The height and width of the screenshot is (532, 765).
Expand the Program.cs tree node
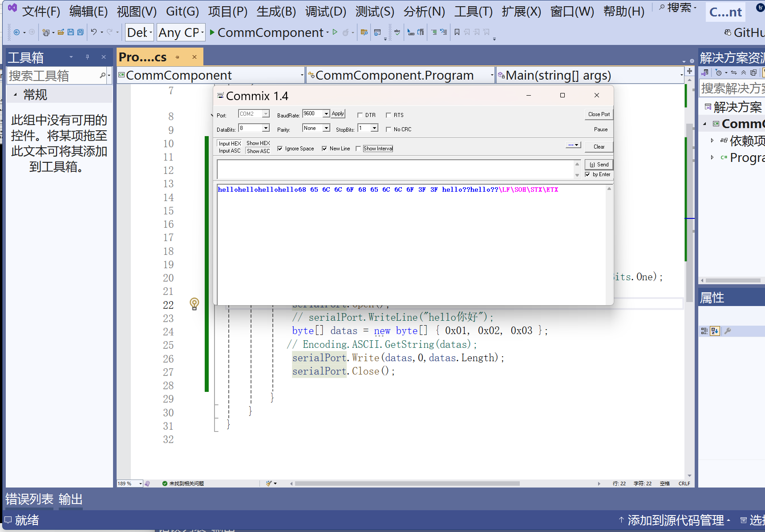[712, 157]
